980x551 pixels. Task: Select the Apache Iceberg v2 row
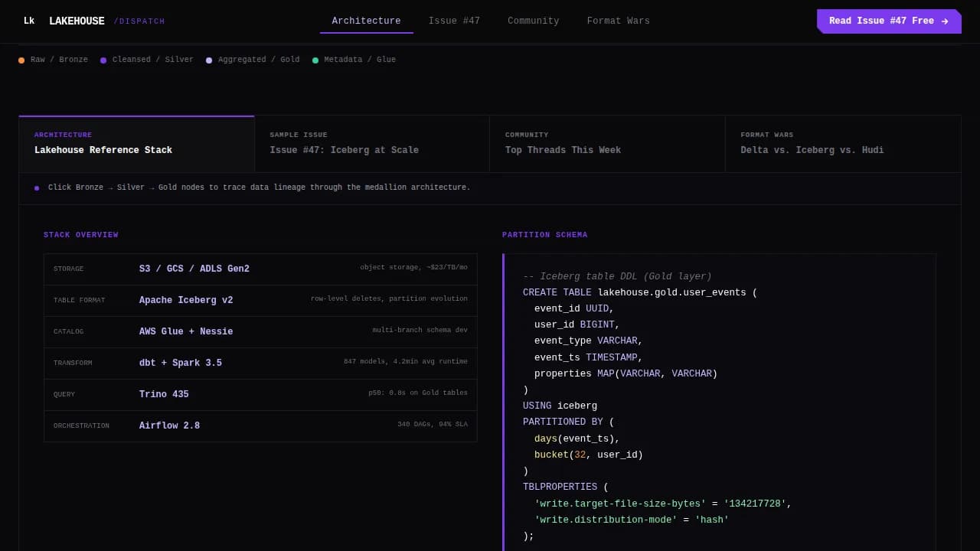(260, 301)
